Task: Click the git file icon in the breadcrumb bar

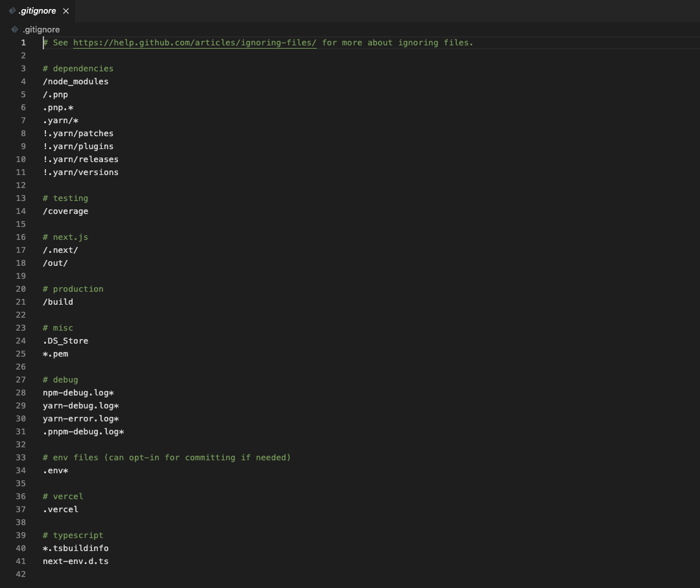Action: point(14,29)
